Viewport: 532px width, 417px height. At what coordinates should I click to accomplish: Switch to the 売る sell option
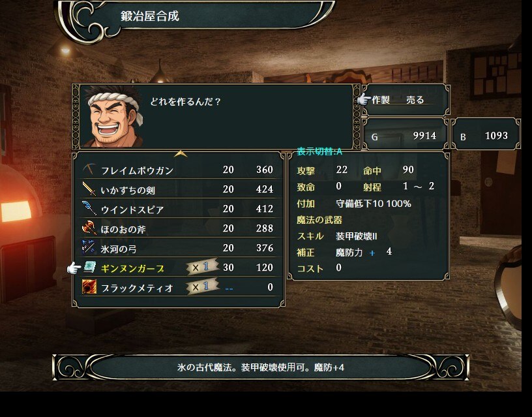click(415, 100)
